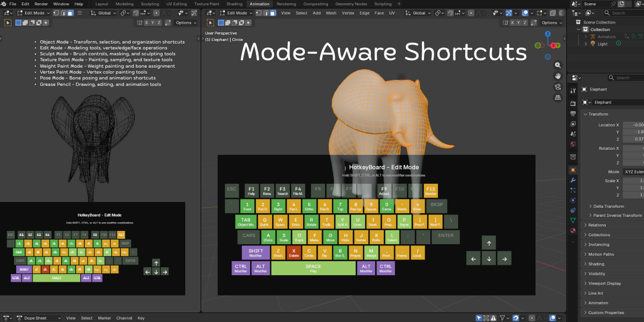Open the Particles properties tab icon
644x322 pixels.
tap(573, 190)
